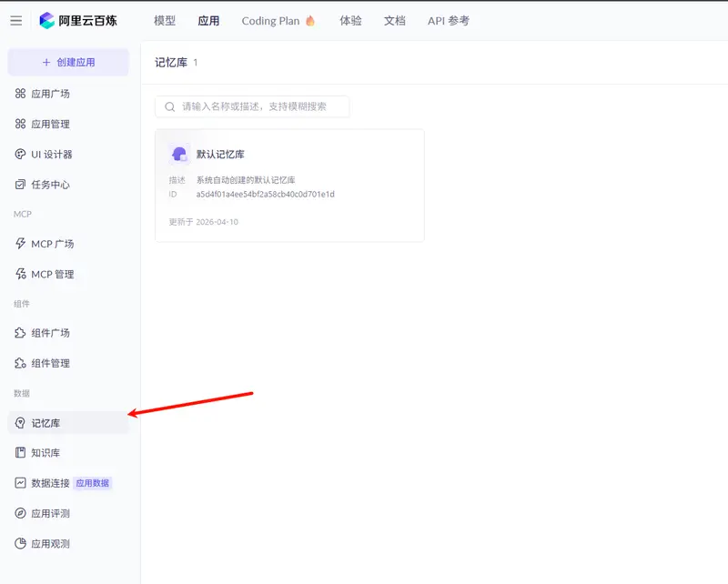Click the memory library search input

252,106
